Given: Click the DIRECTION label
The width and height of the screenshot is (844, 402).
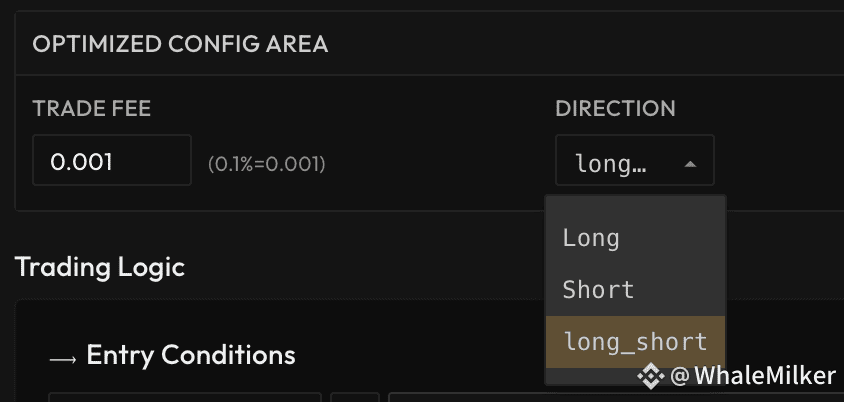Looking at the screenshot, I should click(x=615, y=109).
